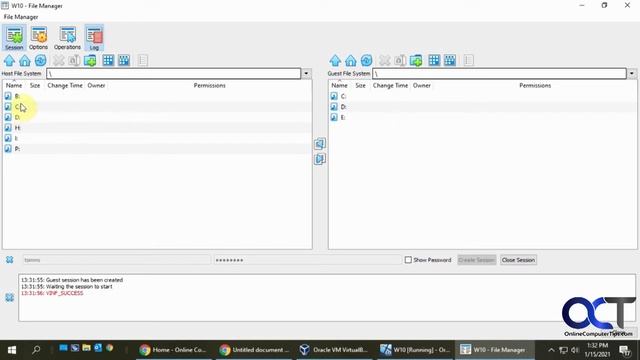This screenshot has height=360, width=640.
Task: Invert selection in guest pane
Action: pos(450,60)
